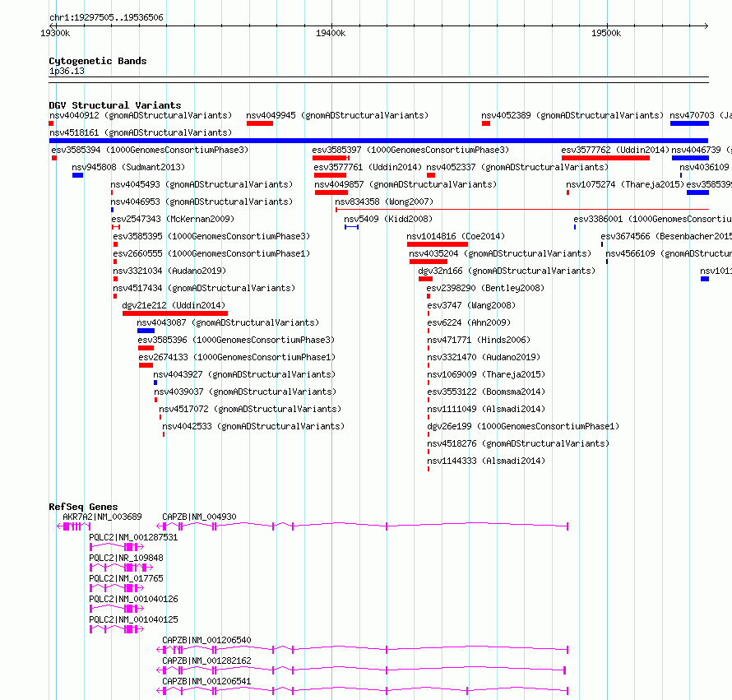
Task: Select the red nsv1014816 Coe2014 bar
Action: point(438,244)
